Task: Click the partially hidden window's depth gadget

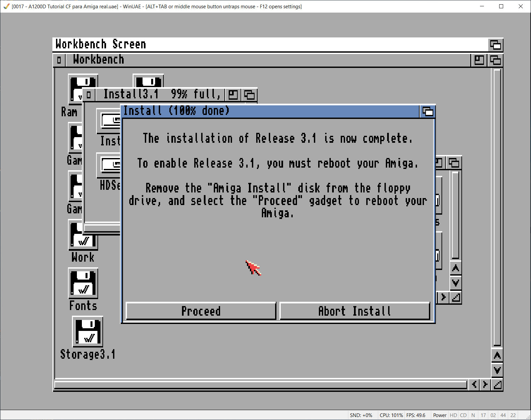Action: pyautogui.click(x=454, y=163)
